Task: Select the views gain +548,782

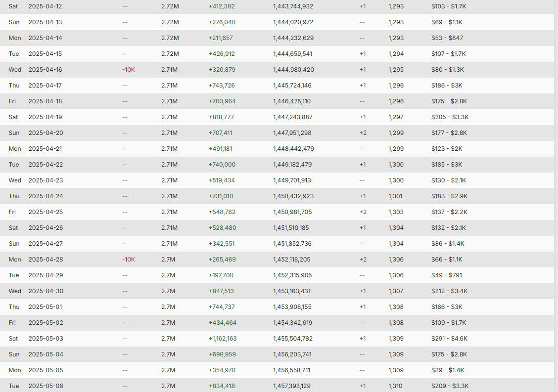Action: click(x=222, y=212)
